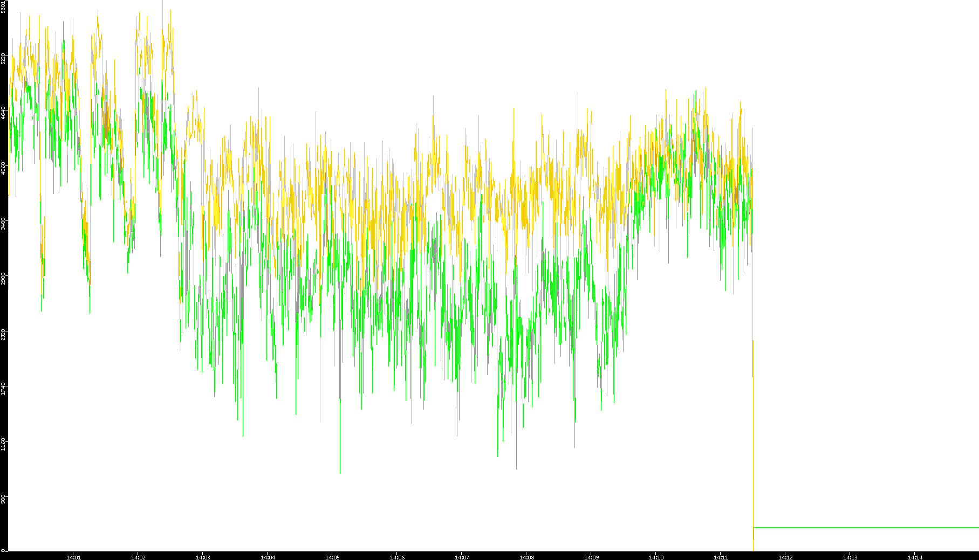Click the 5220 value axis label
The image size is (979, 560).
(x=4, y=58)
